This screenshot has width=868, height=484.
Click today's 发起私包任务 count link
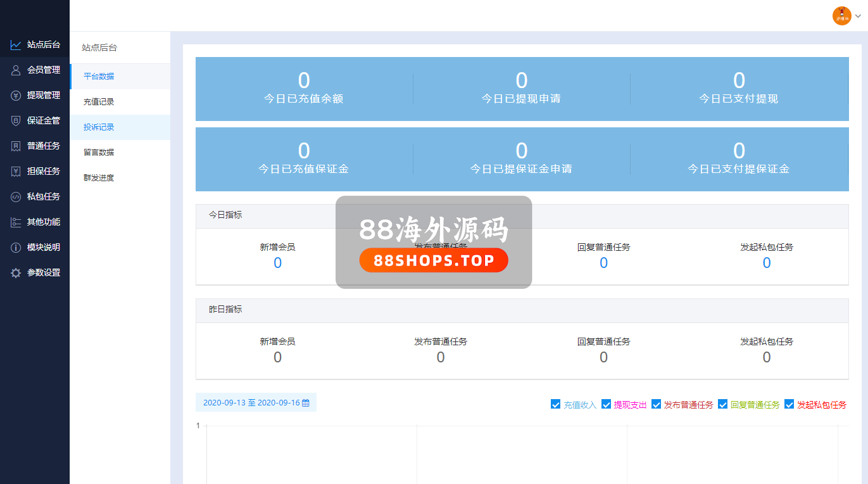[766, 264]
